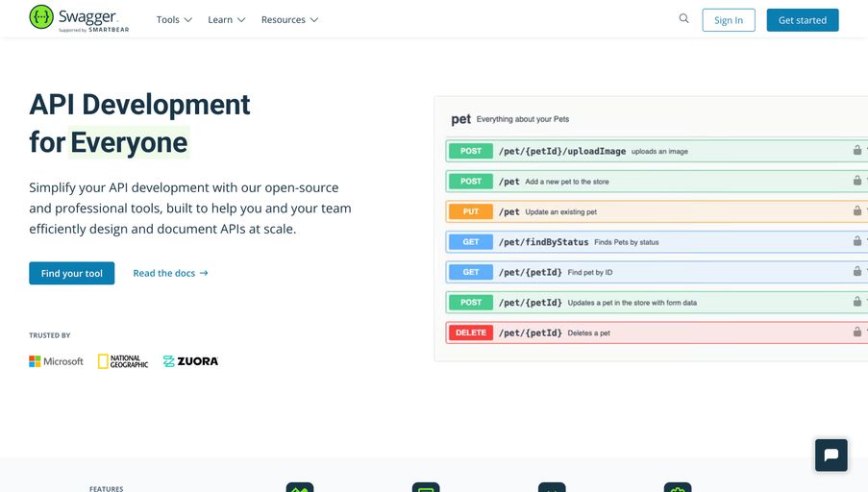Click lock icon on /pet/findByStatus row
This screenshot has width=868, height=492.
pos(856,241)
